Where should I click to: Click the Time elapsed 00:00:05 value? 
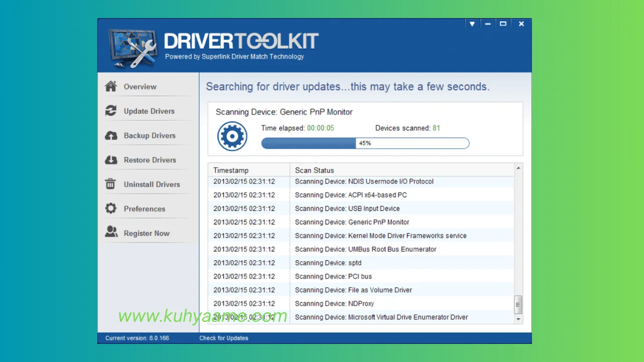point(320,128)
